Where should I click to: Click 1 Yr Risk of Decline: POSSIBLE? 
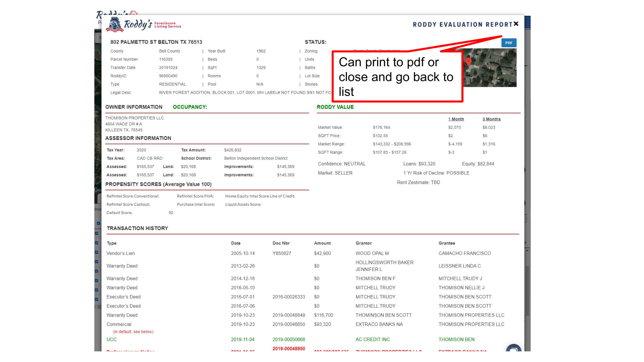(x=436, y=173)
